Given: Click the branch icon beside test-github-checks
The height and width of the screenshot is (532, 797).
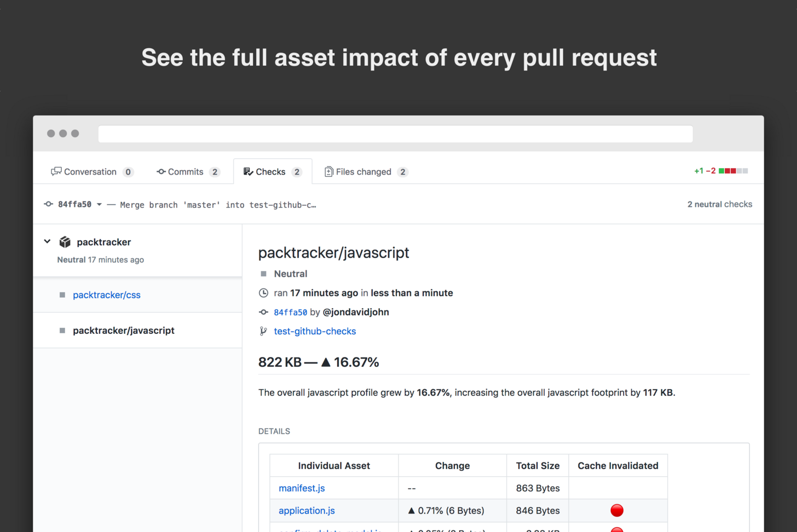Looking at the screenshot, I should 263,331.
